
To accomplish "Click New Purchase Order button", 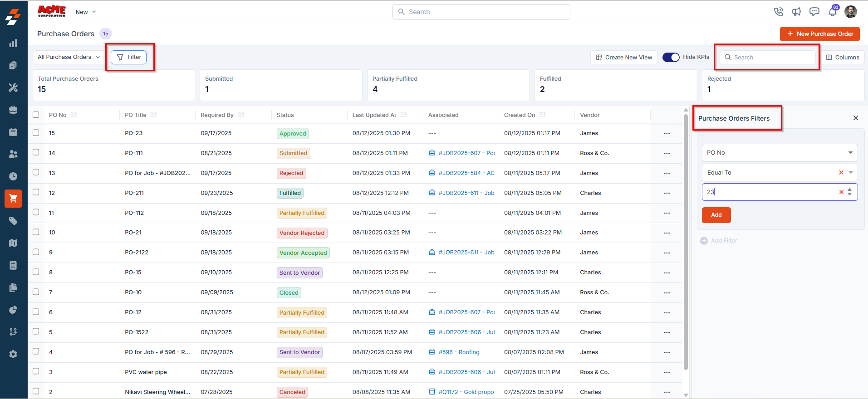I will [819, 34].
